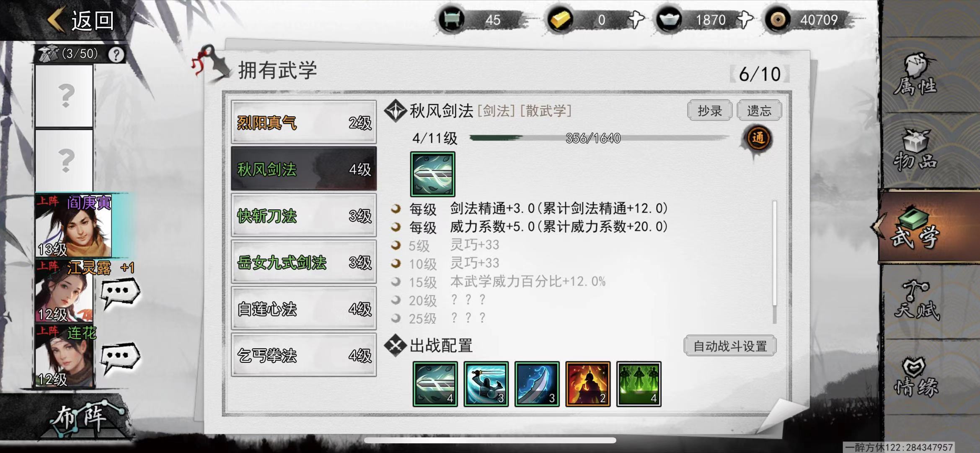
Task: Select 烈阳真气 in the martial arts list
Action: 304,122
